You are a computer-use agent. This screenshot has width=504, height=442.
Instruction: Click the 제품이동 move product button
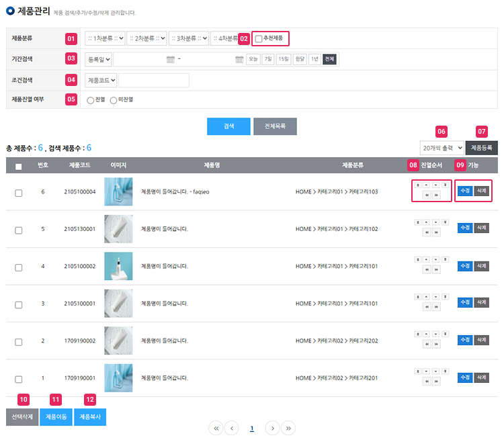pos(56,417)
